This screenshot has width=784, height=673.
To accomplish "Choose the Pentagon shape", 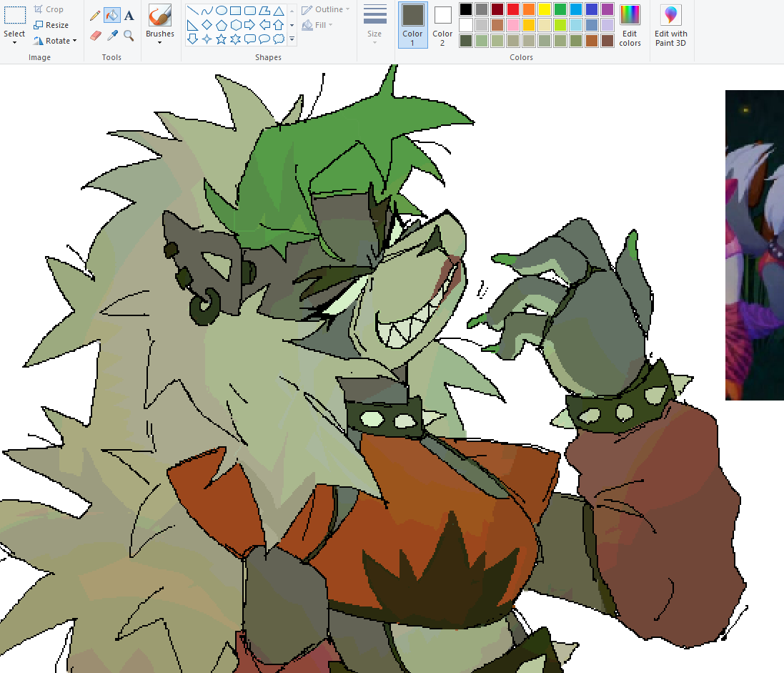I will tap(222, 24).
